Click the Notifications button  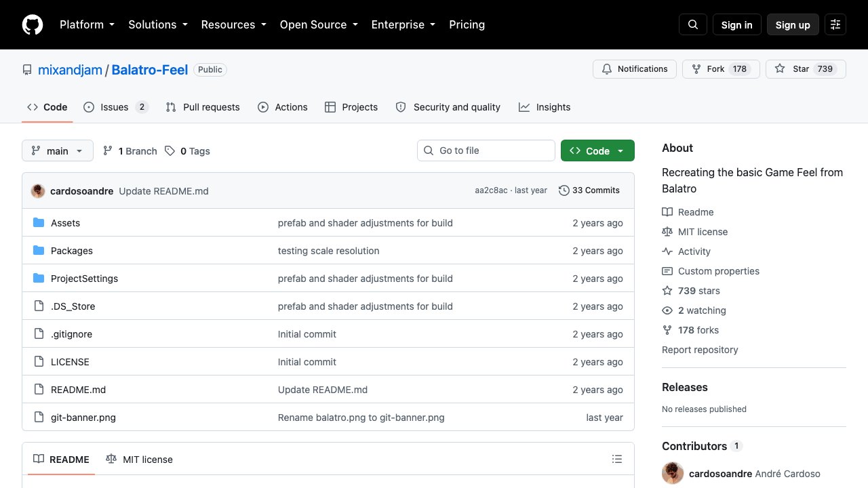click(635, 69)
